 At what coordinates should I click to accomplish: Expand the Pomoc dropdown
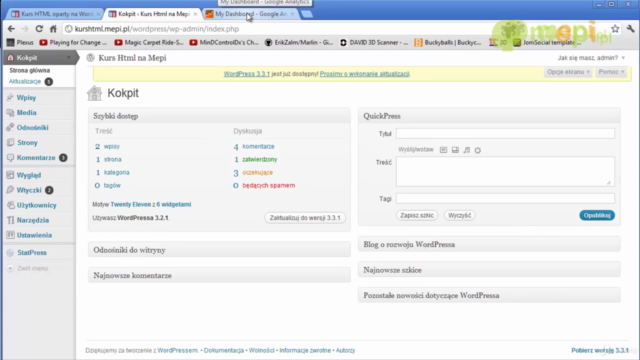pyautogui.click(x=611, y=72)
